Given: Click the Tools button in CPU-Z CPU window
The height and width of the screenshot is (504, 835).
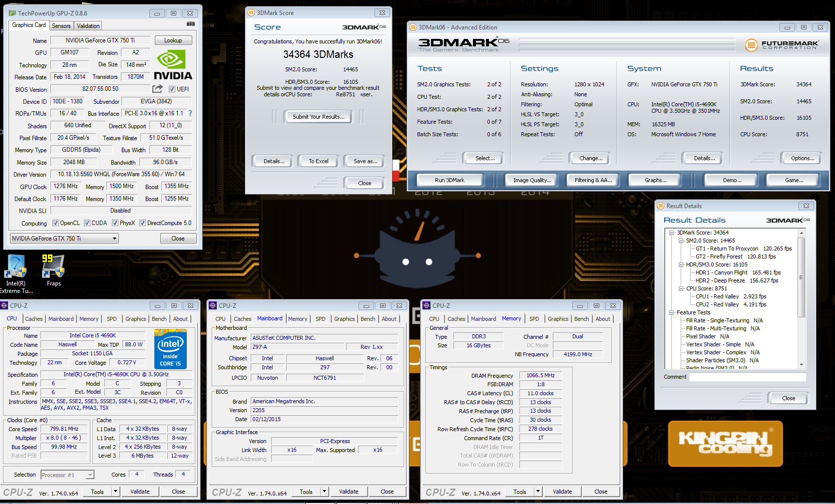Looking at the screenshot, I should tap(97, 492).
